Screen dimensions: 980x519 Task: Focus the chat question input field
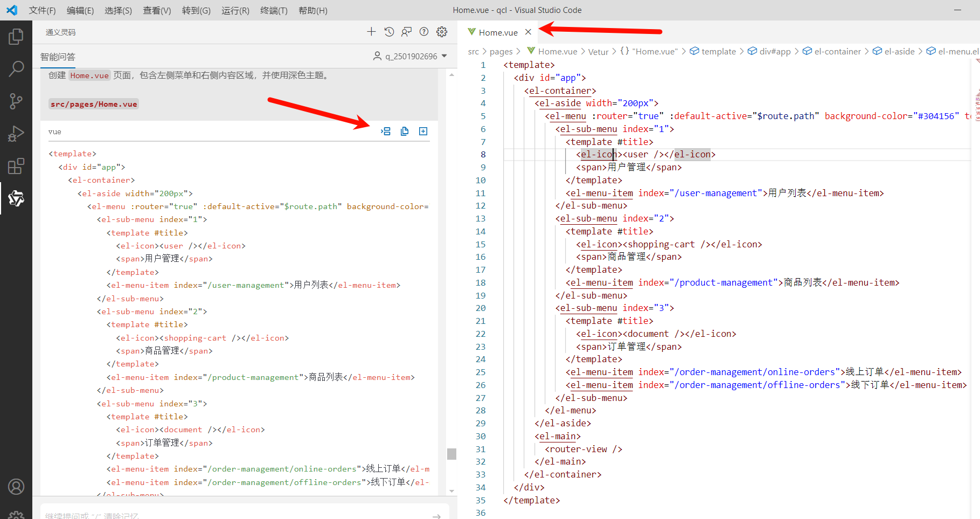237,515
